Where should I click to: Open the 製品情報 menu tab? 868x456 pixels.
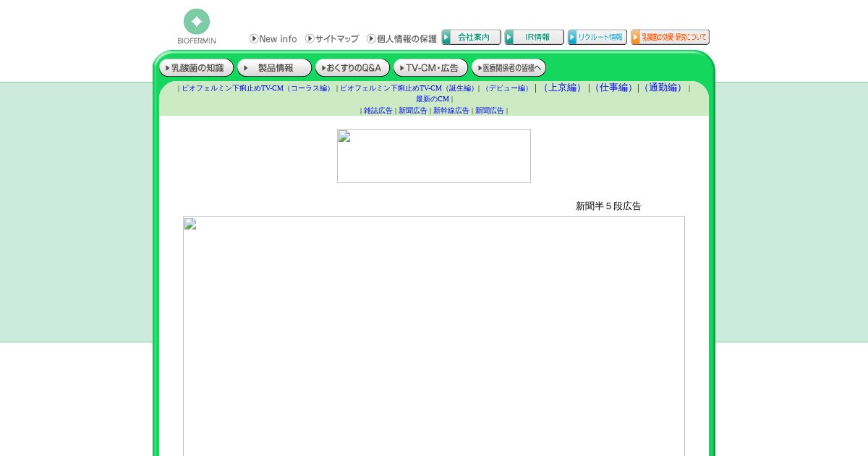click(x=274, y=68)
